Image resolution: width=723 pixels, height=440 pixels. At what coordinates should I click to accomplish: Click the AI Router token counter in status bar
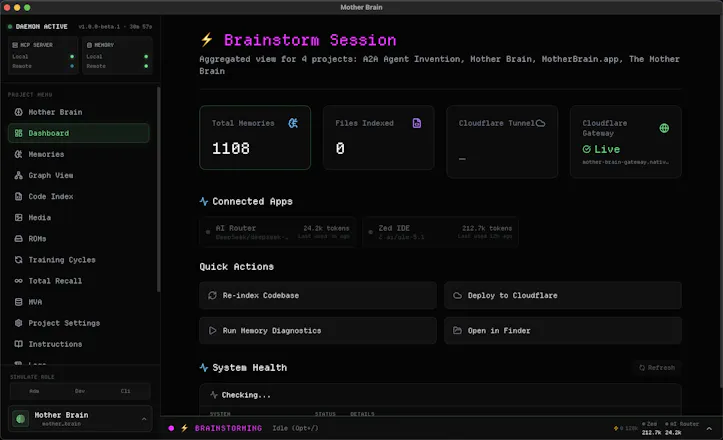682,428
